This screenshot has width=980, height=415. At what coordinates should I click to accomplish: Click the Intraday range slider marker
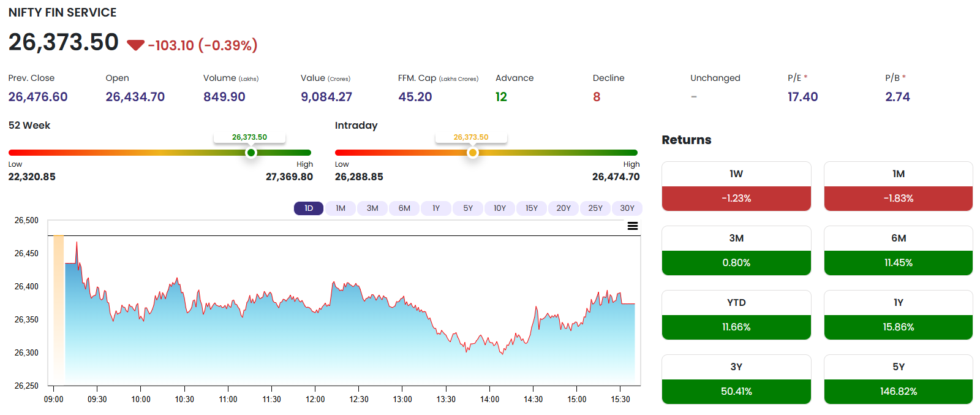click(x=472, y=153)
